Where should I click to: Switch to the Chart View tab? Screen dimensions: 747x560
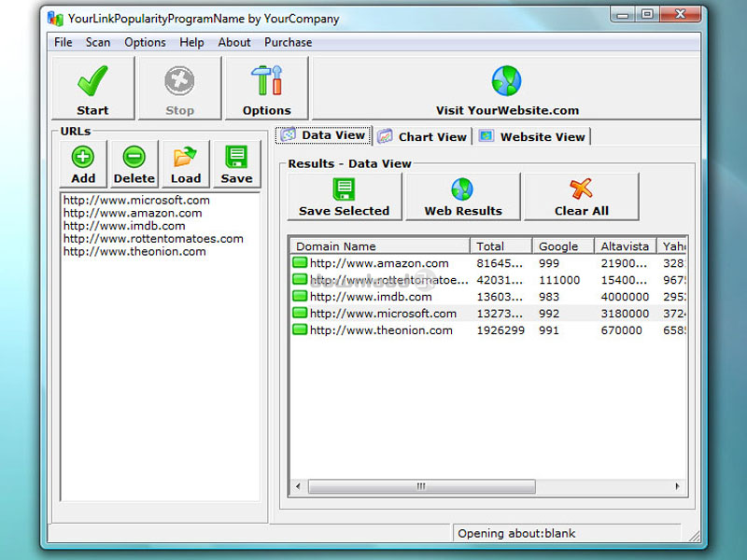point(422,136)
